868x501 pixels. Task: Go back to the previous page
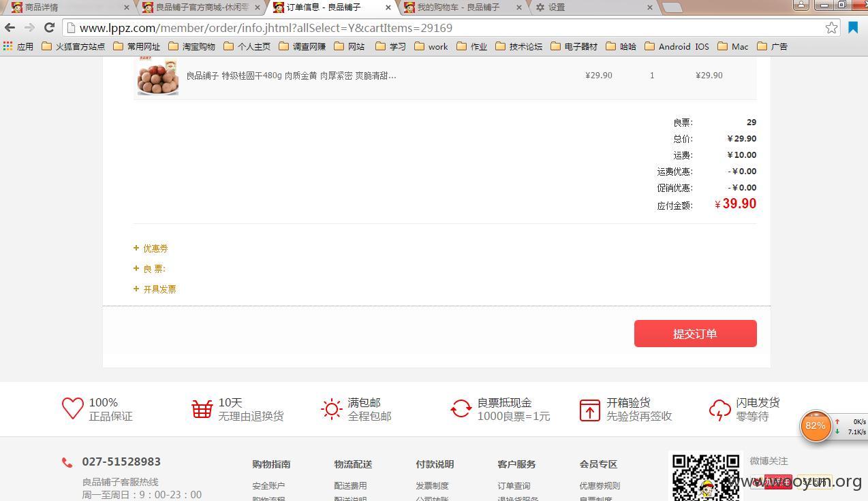coord(10,28)
